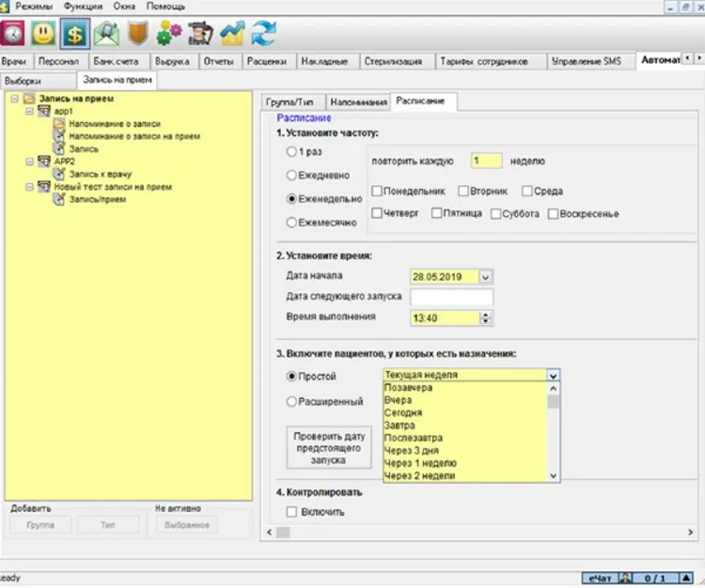
Task: Open the colored gears settings icon
Action: [169, 33]
